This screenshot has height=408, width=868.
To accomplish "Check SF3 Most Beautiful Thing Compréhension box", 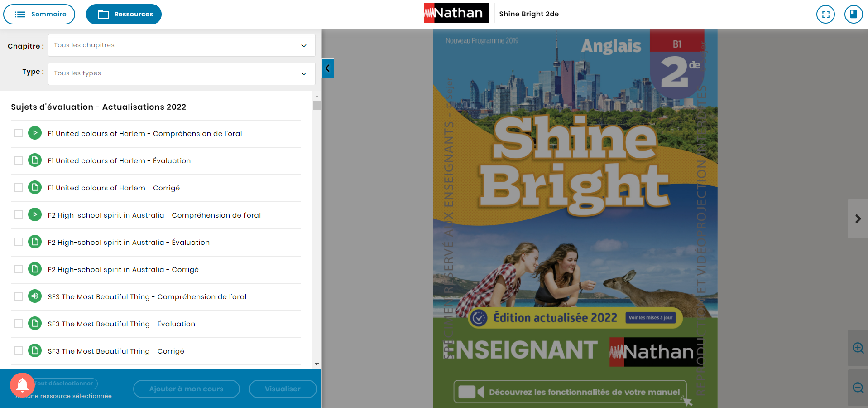I will pyautogui.click(x=18, y=296).
